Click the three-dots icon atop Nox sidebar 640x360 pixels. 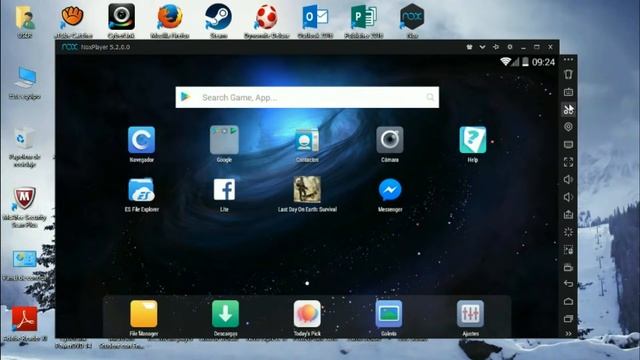coord(568,60)
